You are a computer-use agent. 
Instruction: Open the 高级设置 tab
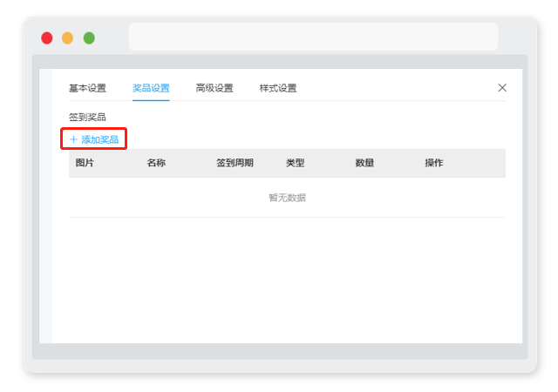pos(214,88)
